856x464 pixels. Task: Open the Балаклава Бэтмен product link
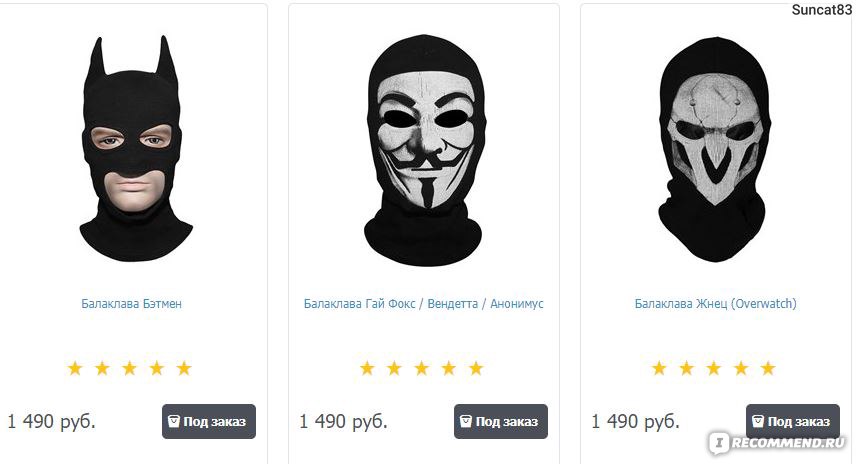pos(132,304)
